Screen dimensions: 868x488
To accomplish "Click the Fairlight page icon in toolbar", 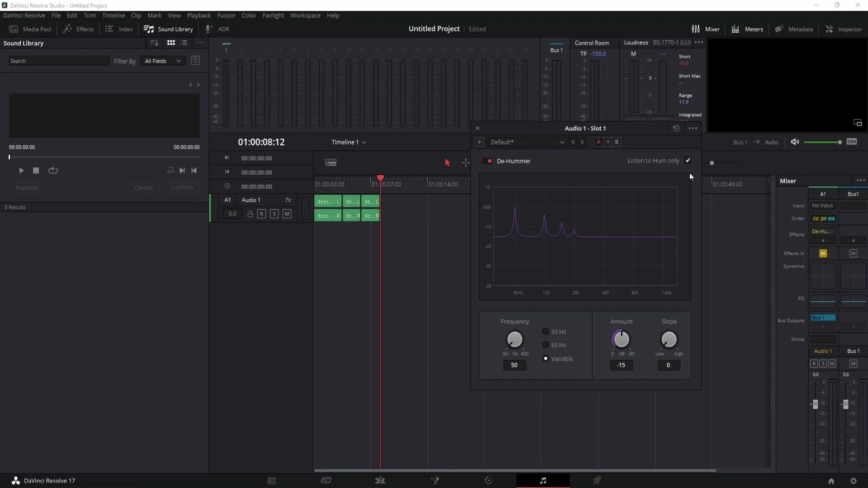I will (542, 480).
